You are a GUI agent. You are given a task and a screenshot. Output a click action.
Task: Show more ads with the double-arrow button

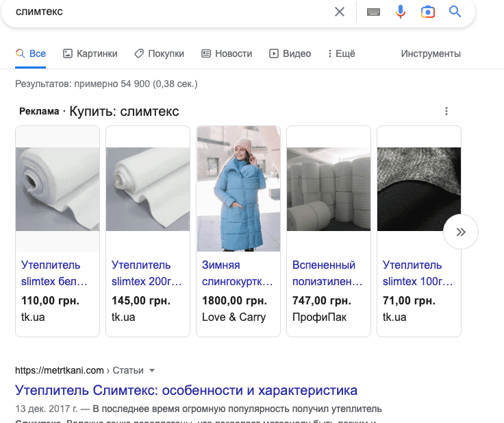(x=461, y=232)
